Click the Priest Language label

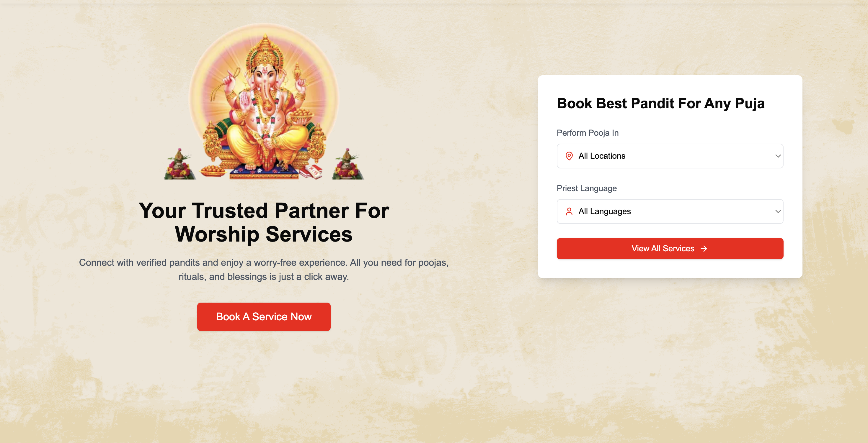[587, 188]
